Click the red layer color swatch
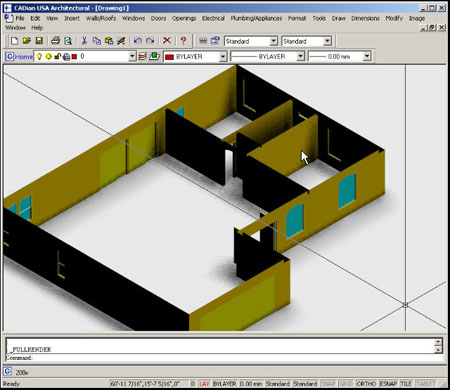The height and width of the screenshot is (390, 450). (x=74, y=56)
